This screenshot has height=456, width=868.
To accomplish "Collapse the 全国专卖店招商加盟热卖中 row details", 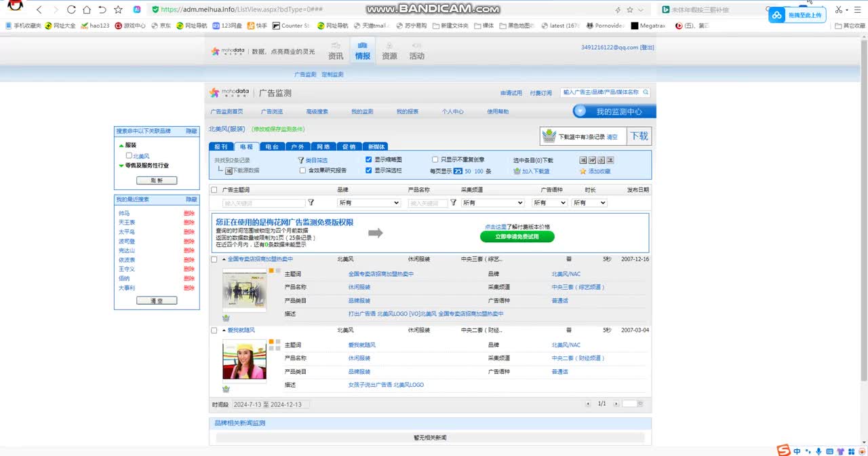I will tap(224, 259).
